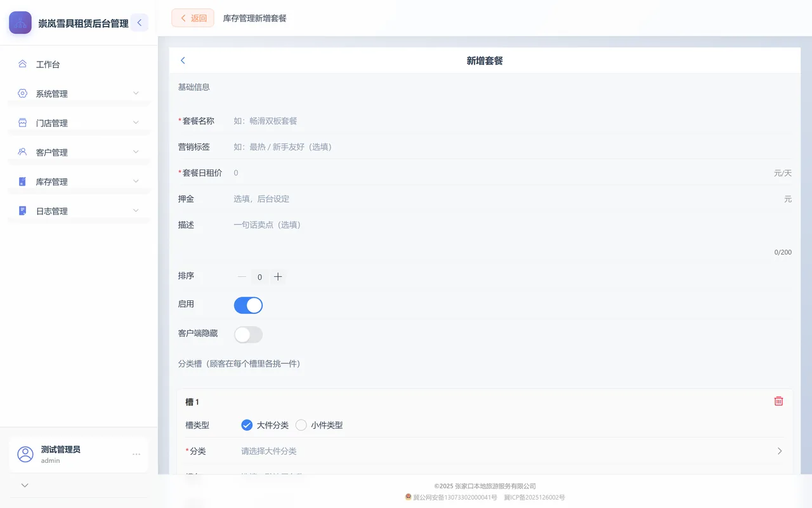Image resolution: width=812 pixels, height=508 pixels.
Task: Click the 排序 number value box
Action: pos(259,277)
